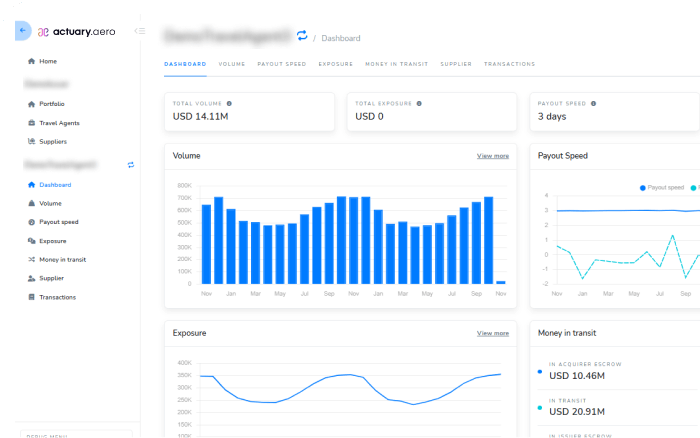The width and height of the screenshot is (700, 438).
Task: Click the Total Exposure info icon
Action: [x=419, y=104]
